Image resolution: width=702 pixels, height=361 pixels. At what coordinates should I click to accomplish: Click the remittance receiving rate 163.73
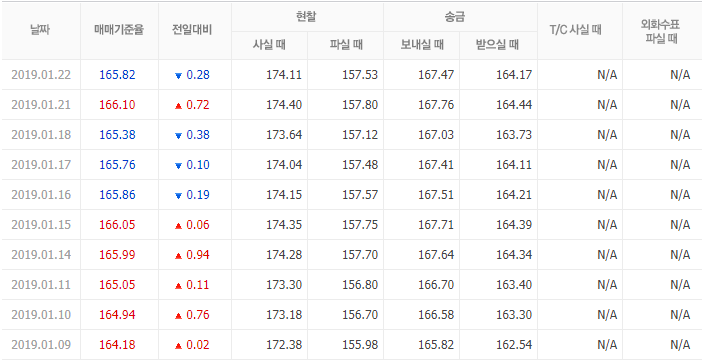tap(514, 135)
